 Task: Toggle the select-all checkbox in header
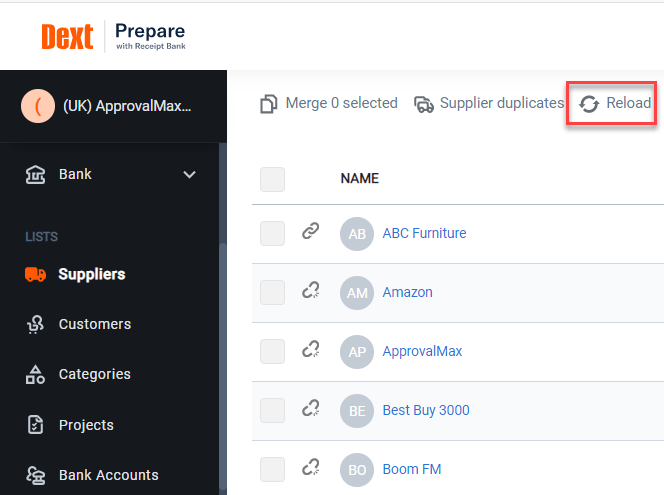point(272,179)
